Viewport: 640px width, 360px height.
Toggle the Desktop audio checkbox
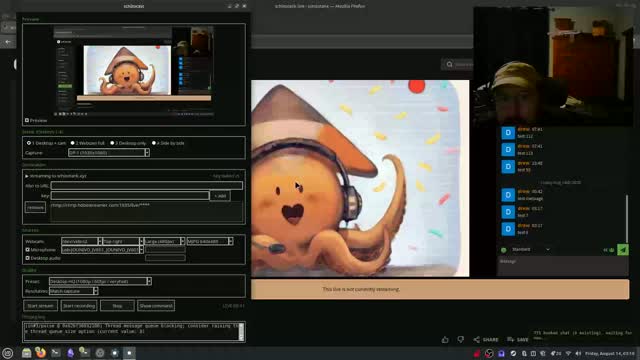coord(28,258)
